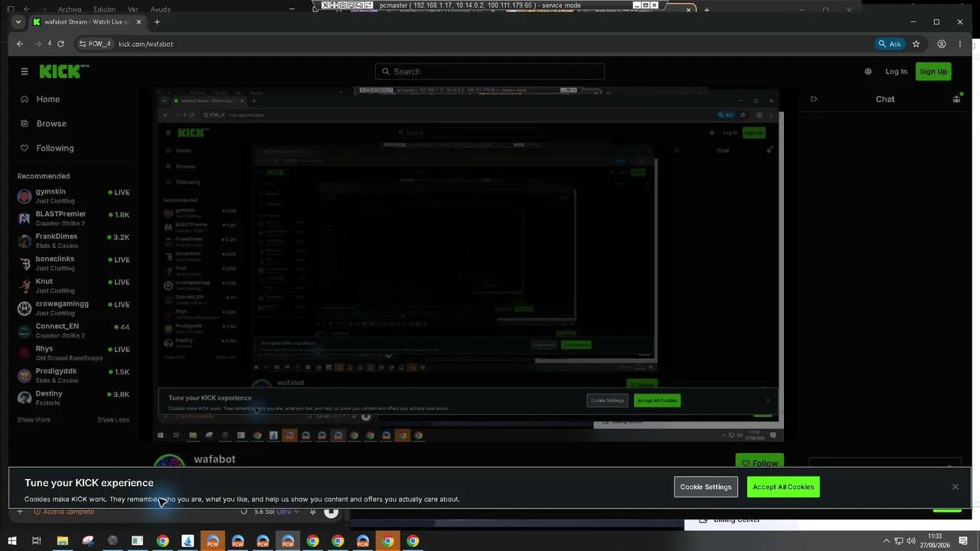This screenshot has height=551, width=980.
Task: Click the icon right of the Chat title
Action: (956, 99)
